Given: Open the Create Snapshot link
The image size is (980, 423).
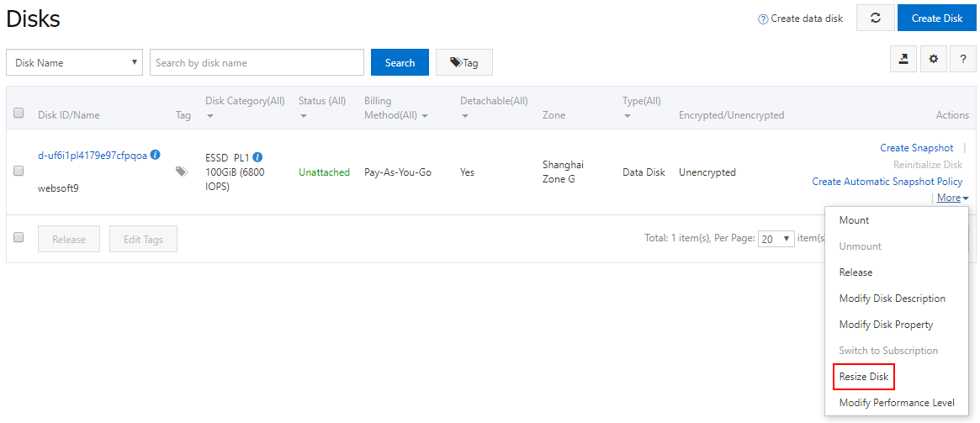Looking at the screenshot, I should click(916, 148).
